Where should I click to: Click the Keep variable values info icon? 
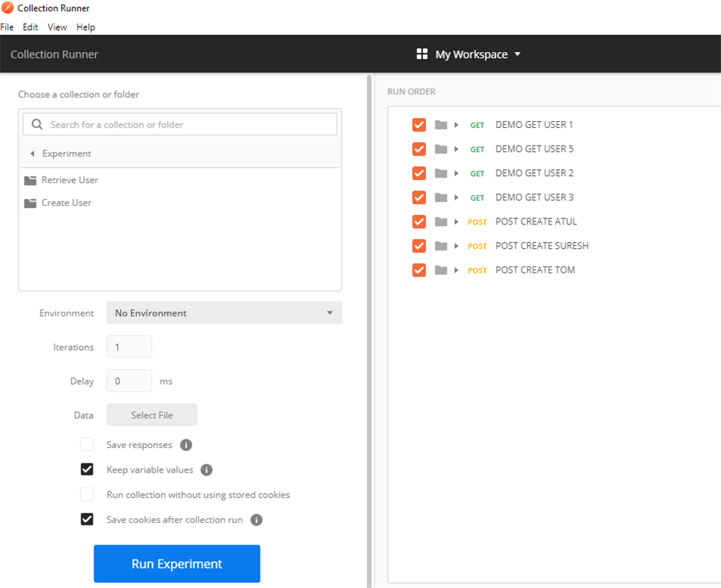pos(206,470)
